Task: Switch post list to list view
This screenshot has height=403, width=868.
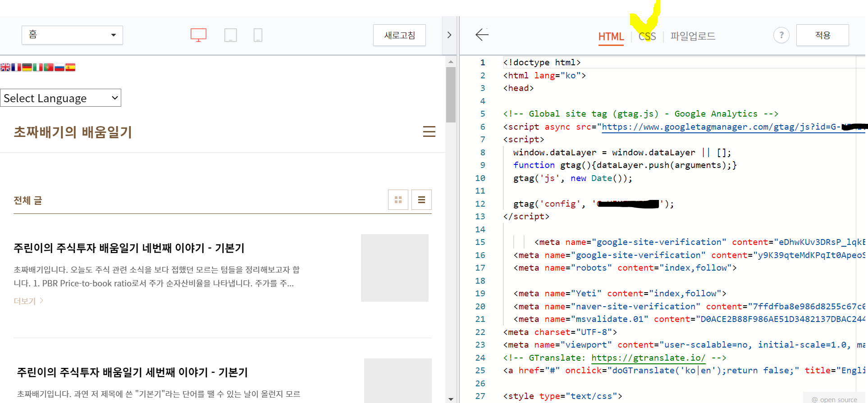Action: point(421,200)
